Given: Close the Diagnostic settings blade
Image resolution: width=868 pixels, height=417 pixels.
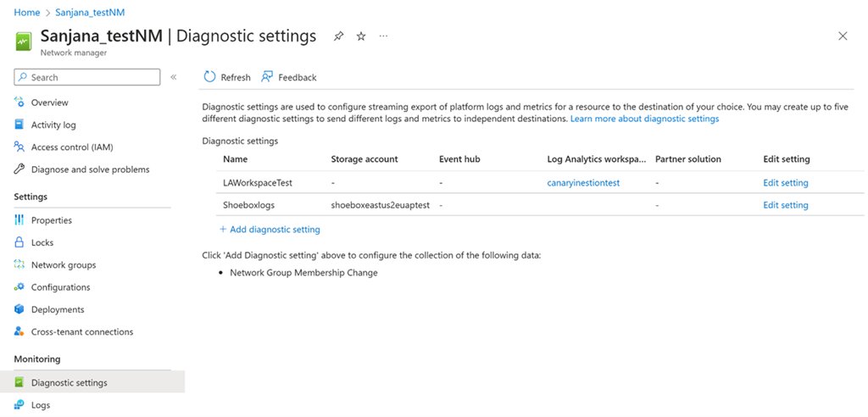Looking at the screenshot, I should (843, 36).
